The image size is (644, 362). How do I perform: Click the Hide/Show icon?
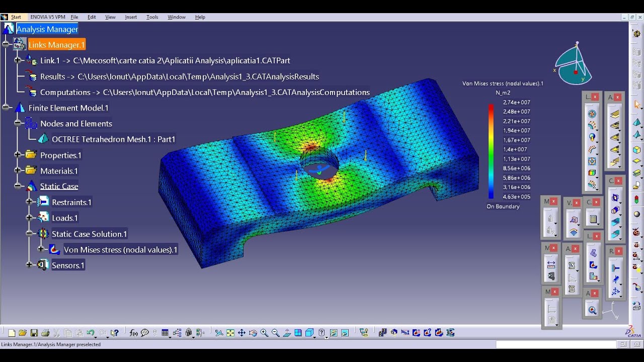(x=333, y=333)
